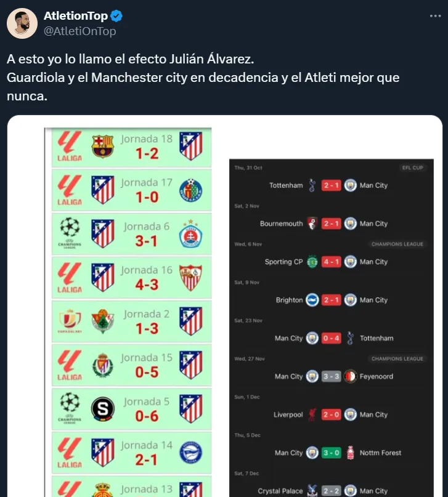The image size is (448, 497).
Task: Click the Liverpool crest in the fixtures list
Action: click(312, 414)
